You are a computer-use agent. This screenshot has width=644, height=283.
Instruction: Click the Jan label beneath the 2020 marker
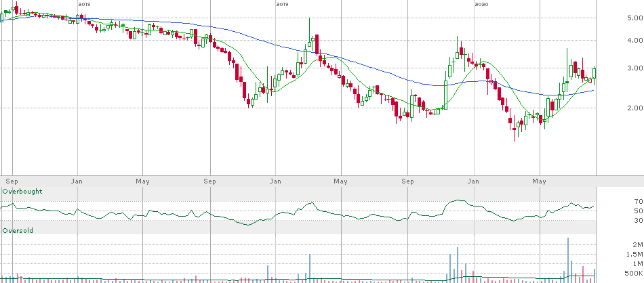474,181
